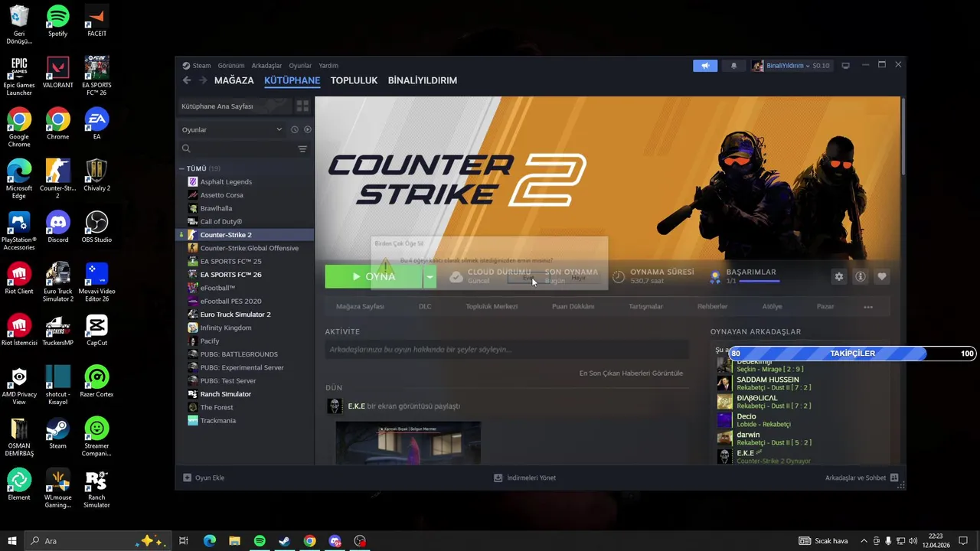Click Kütüphane Ana Sayfası button
Screen dimensions: 980x551
[x=234, y=106]
